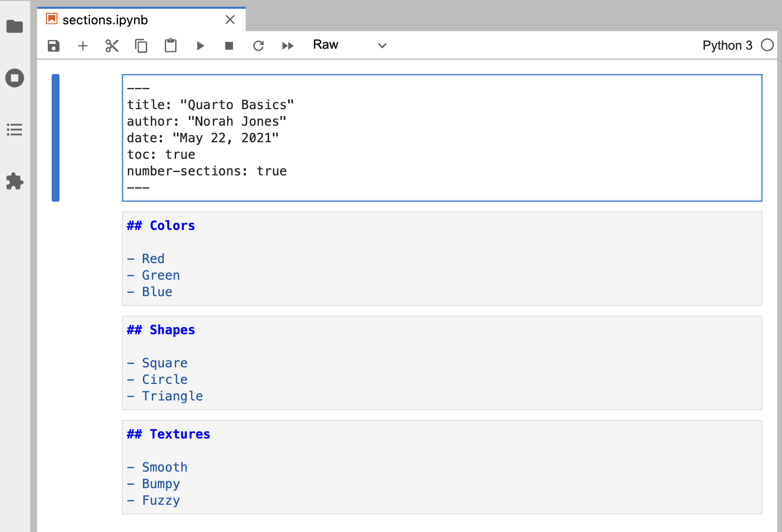
Task: Click the kernel status circle indicator
Action: pos(767,45)
